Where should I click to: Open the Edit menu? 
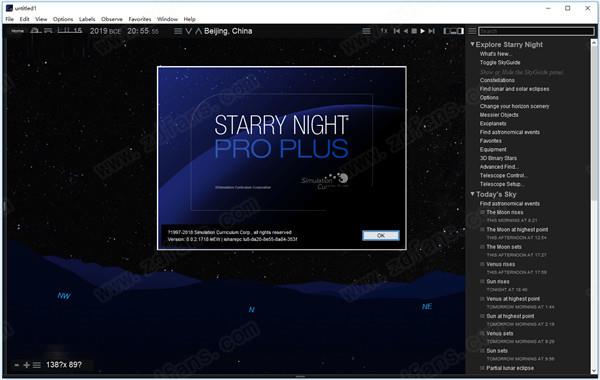(x=24, y=19)
